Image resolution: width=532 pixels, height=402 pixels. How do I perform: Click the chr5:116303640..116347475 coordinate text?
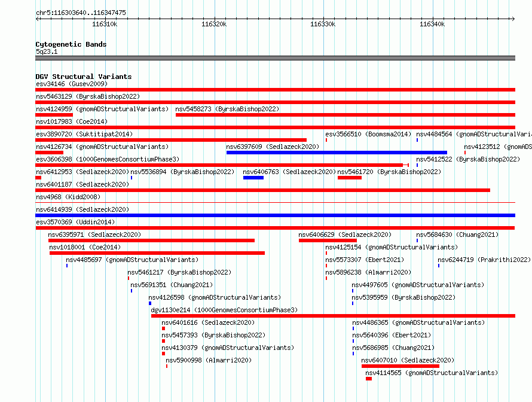point(81,13)
